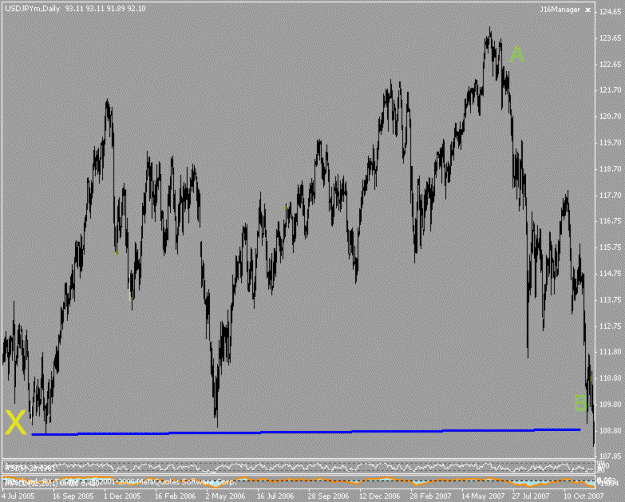Image resolution: width=625 pixels, height=502 pixels.
Task: Click the 108.80 price axis label
Action: [610, 431]
